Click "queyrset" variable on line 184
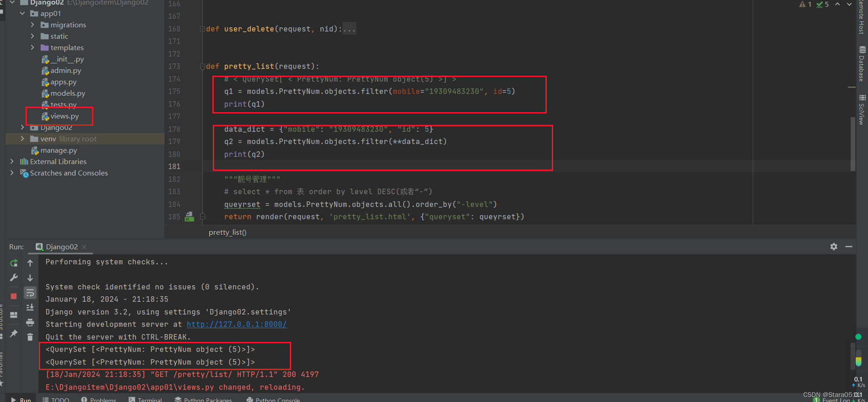The image size is (868, 402). tap(242, 204)
